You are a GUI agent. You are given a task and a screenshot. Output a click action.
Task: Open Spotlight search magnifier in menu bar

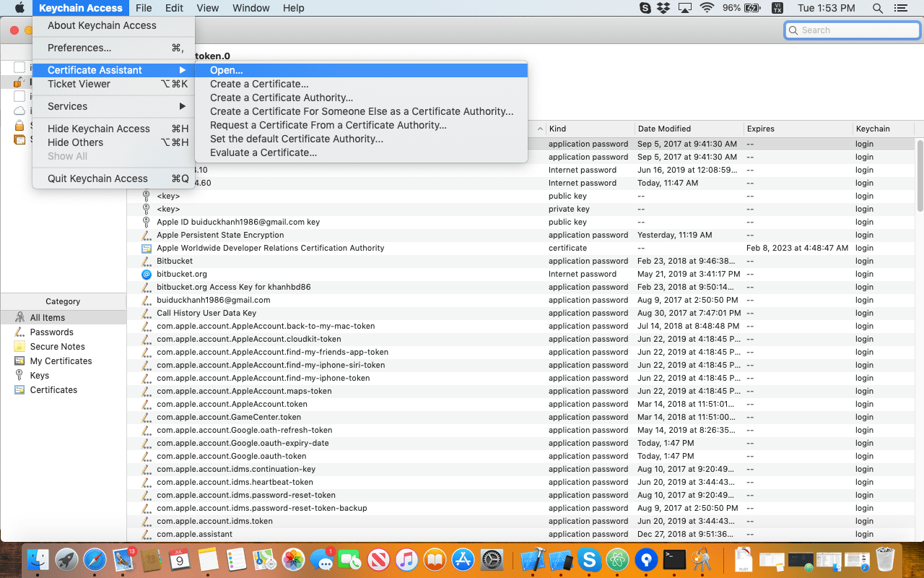[878, 8]
